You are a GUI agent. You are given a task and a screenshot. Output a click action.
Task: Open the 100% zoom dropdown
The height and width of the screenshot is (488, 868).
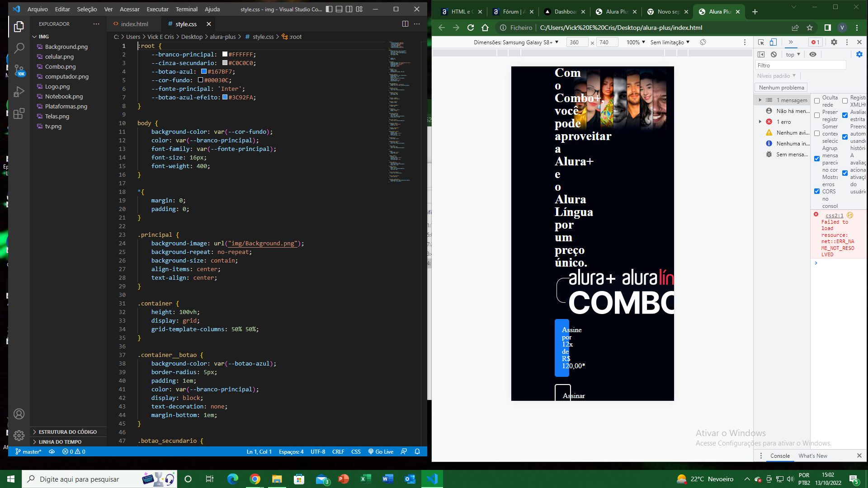pyautogui.click(x=636, y=42)
